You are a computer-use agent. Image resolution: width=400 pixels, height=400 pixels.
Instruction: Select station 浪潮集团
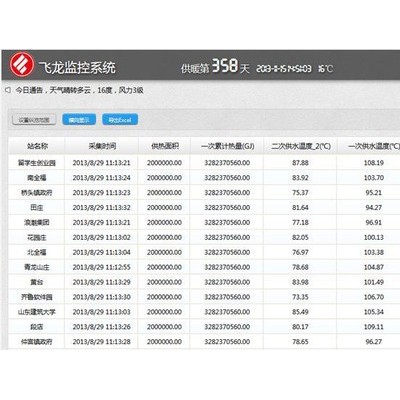(37, 222)
